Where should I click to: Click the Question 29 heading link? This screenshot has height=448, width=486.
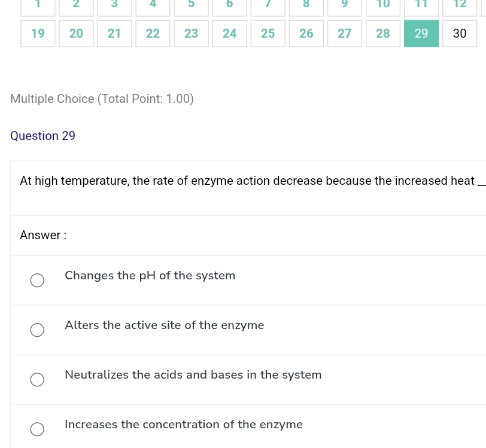pyautogui.click(x=42, y=136)
